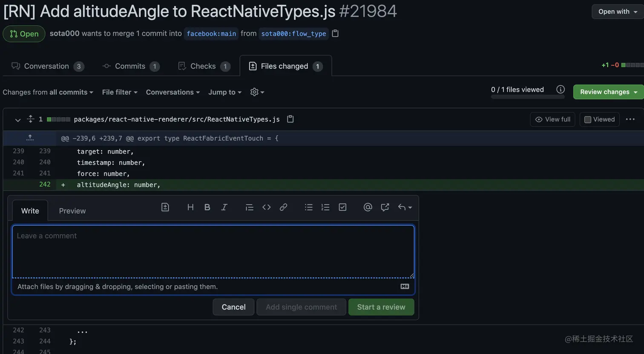Open the Conversations dropdown
The image size is (644, 354).
(x=173, y=92)
